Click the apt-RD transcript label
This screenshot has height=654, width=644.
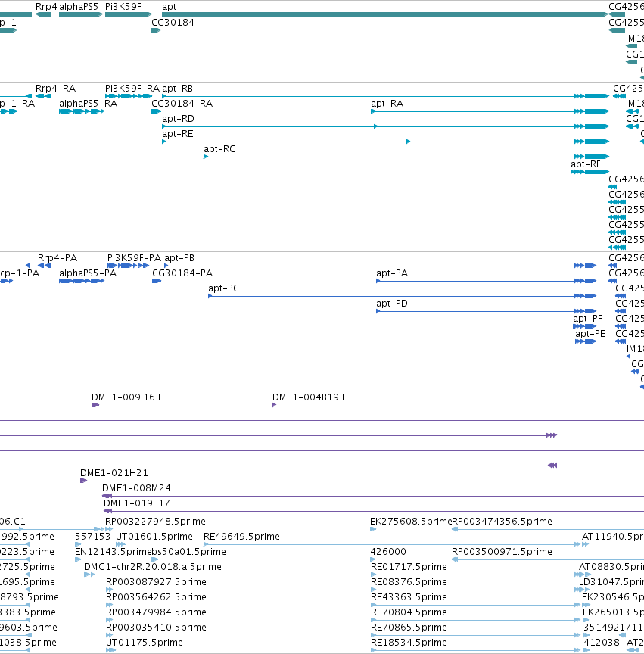(178, 119)
